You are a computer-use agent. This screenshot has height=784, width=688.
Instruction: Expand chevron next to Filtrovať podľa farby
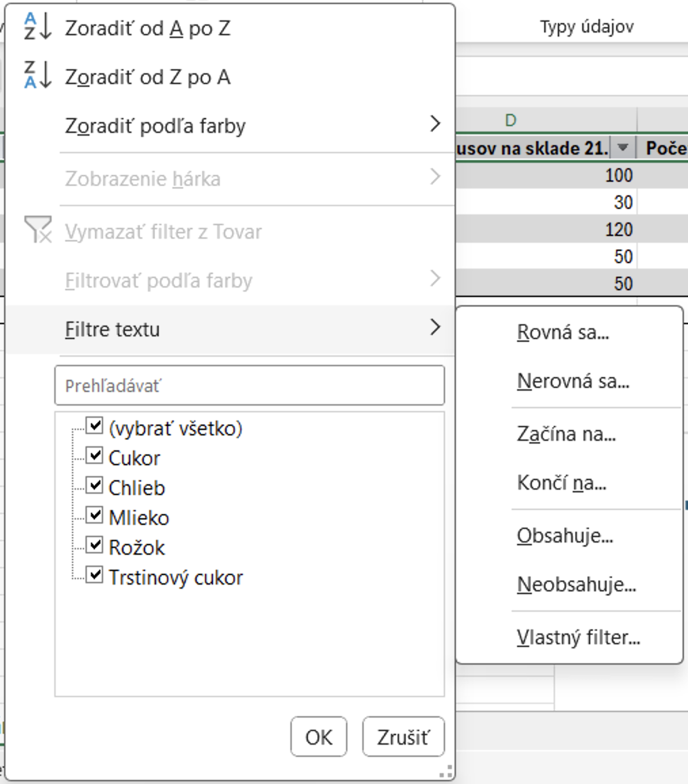click(435, 278)
